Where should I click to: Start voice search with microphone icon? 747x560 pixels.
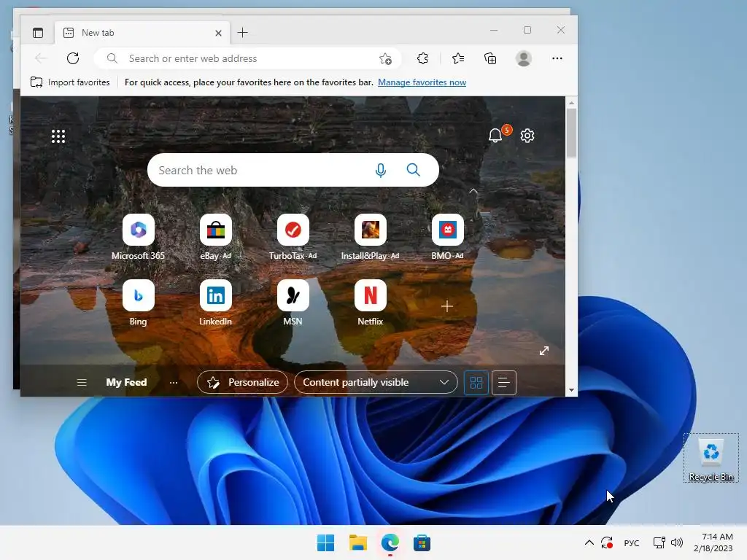pos(380,170)
